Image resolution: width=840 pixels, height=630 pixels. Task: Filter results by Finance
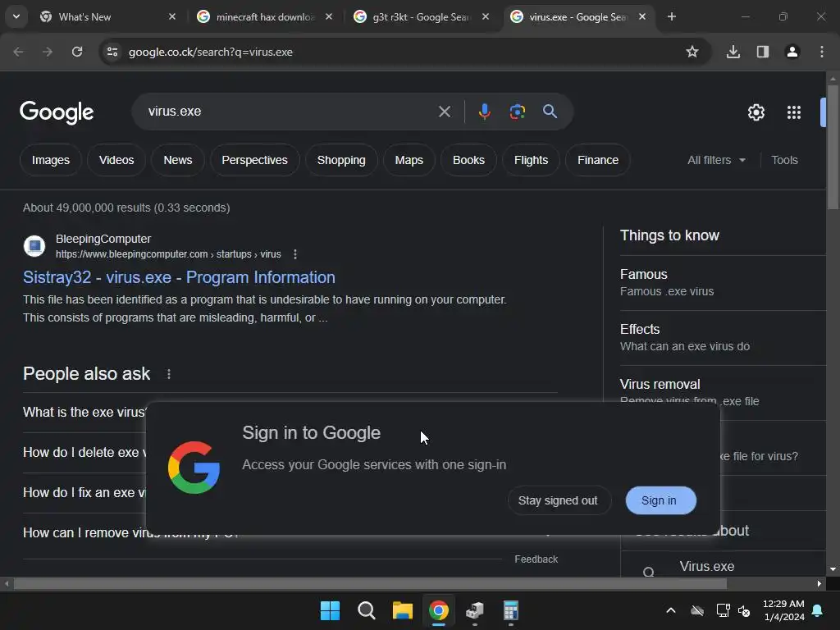(598, 160)
